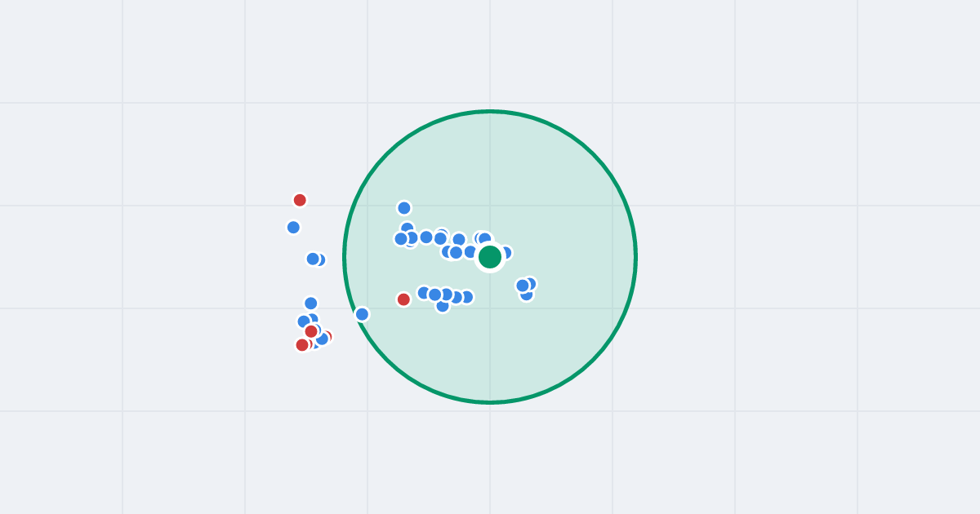Viewport: 980px width, 514px height.
Task: Select the blue marker on the green circle's outline
Action: click(362, 314)
